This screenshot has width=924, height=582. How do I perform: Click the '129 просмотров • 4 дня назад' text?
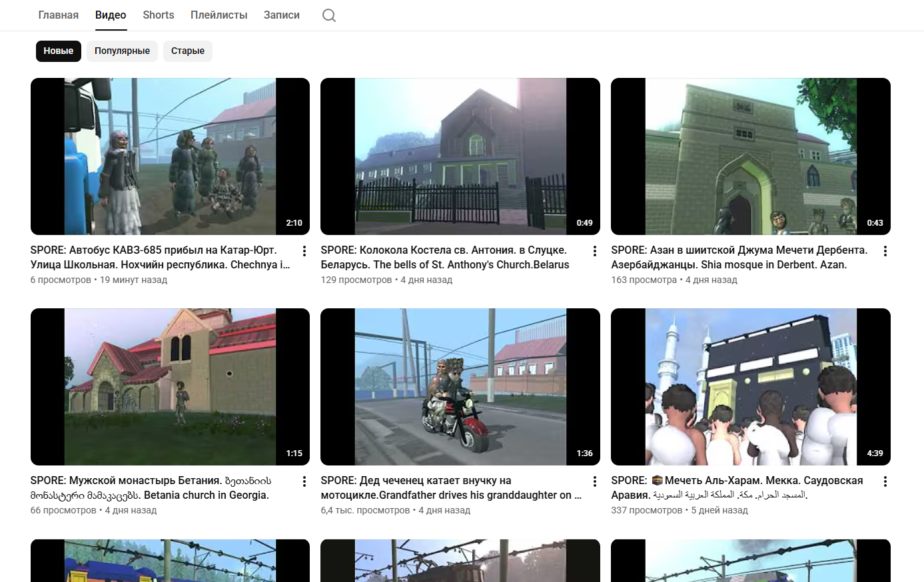(386, 280)
